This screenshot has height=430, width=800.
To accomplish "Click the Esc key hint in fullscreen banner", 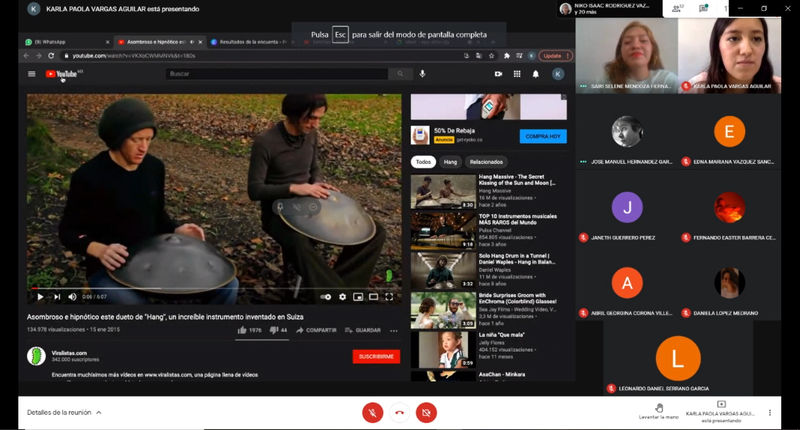I will [x=340, y=35].
